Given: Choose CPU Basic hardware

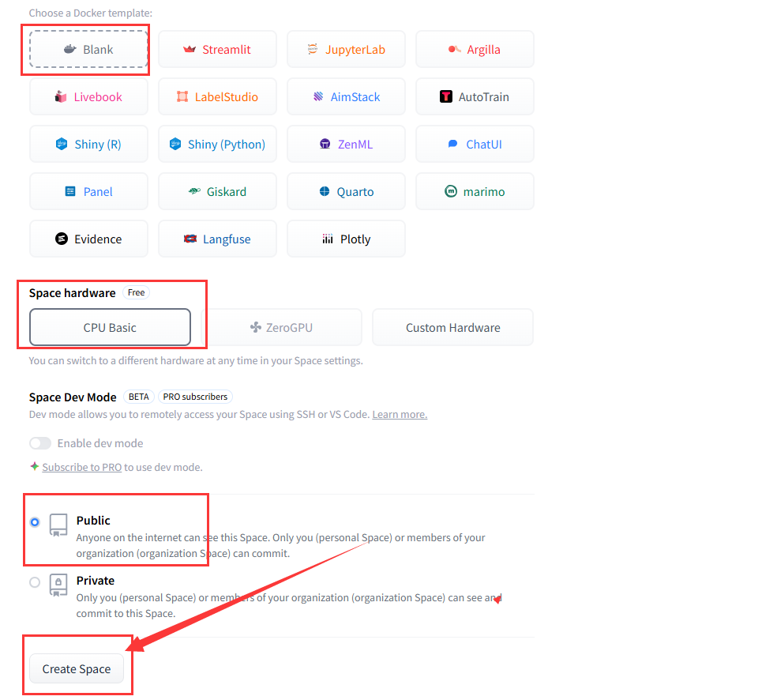Looking at the screenshot, I should pos(110,327).
